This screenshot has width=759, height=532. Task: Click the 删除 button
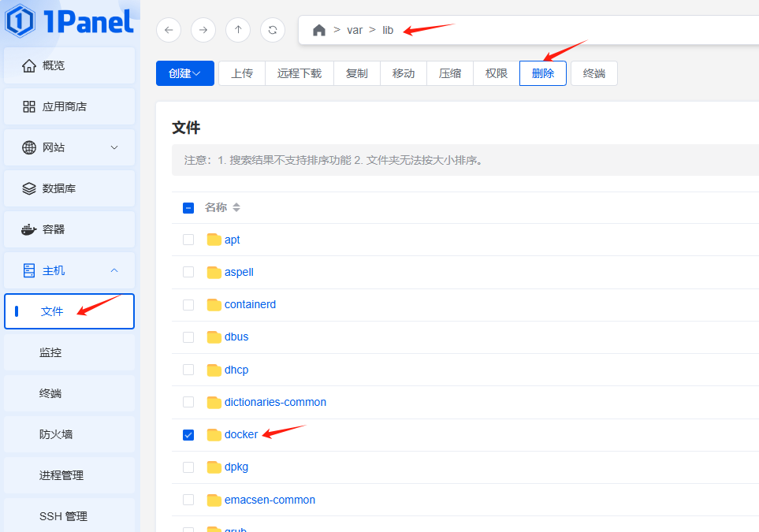point(543,73)
